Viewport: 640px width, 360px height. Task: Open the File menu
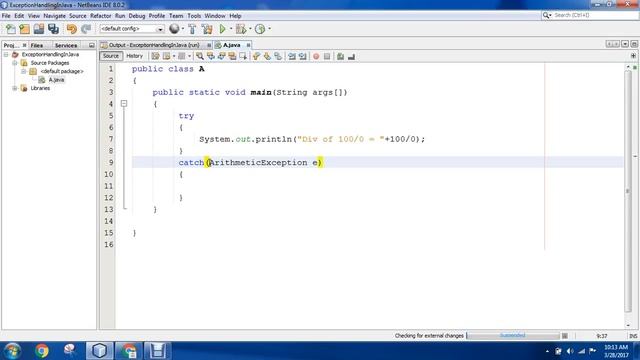tap(6, 16)
